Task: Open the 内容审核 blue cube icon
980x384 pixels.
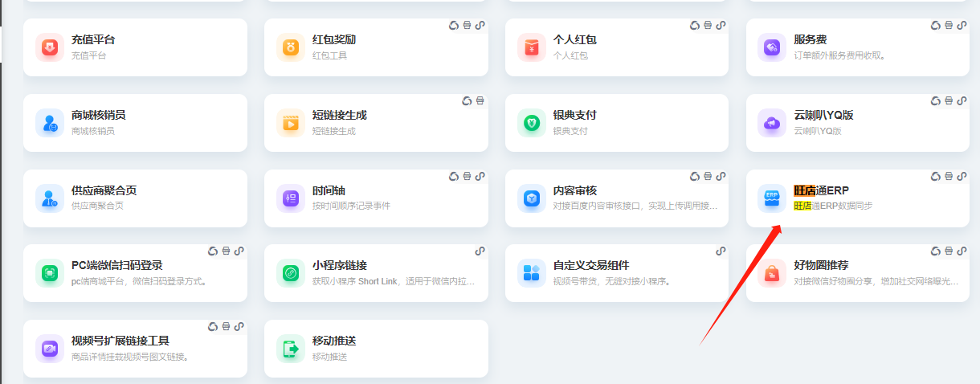Action: click(531, 198)
